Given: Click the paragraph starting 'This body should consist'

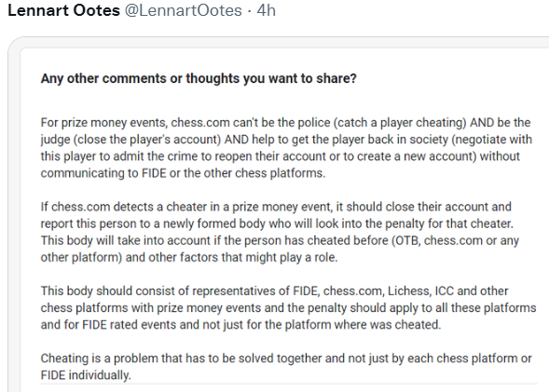Looking at the screenshot, I should coord(289,307).
